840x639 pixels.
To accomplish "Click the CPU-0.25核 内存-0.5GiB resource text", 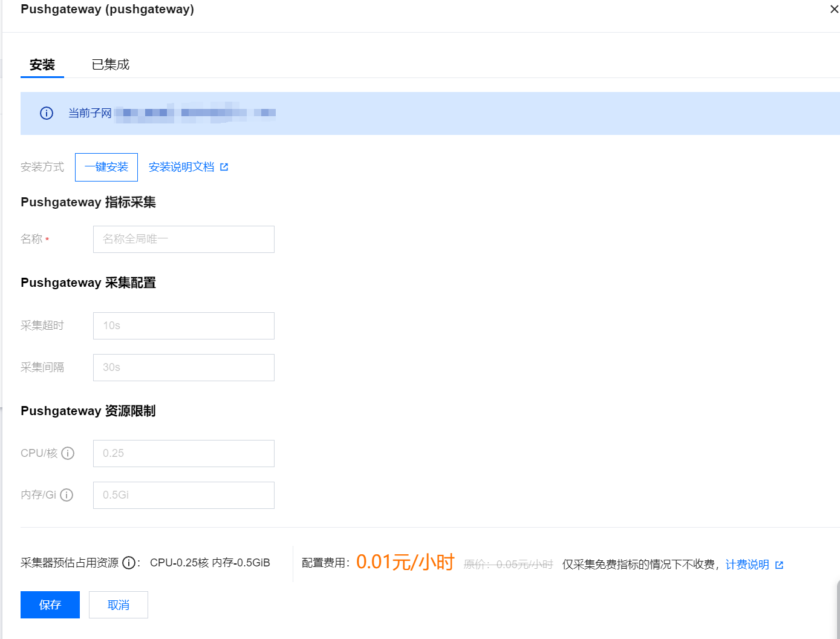I will (x=210, y=563).
